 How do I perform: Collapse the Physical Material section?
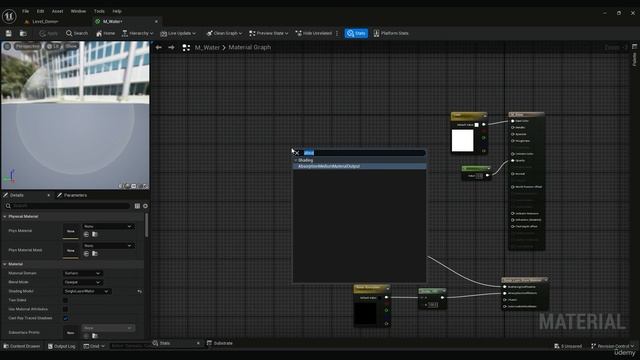(5, 217)
